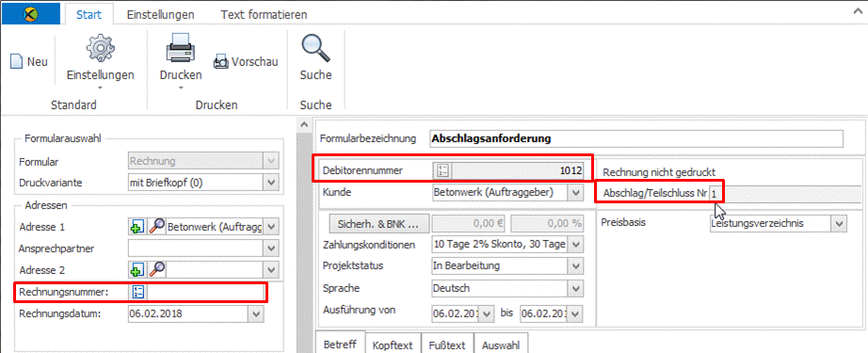Click the scroll-up arrow of the form panel

coord(304,125)
